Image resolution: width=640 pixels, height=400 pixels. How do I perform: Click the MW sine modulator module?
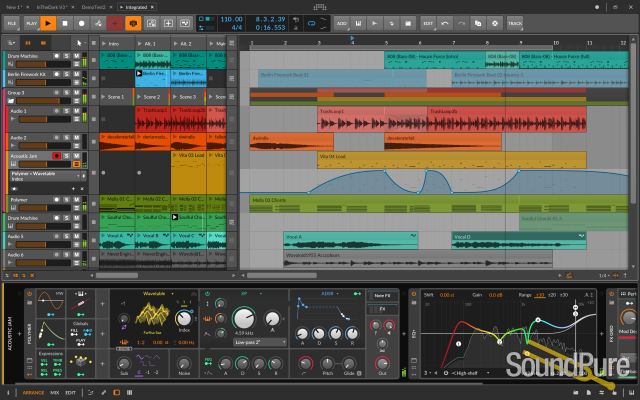pyautogui.click(x=51, y=304)
